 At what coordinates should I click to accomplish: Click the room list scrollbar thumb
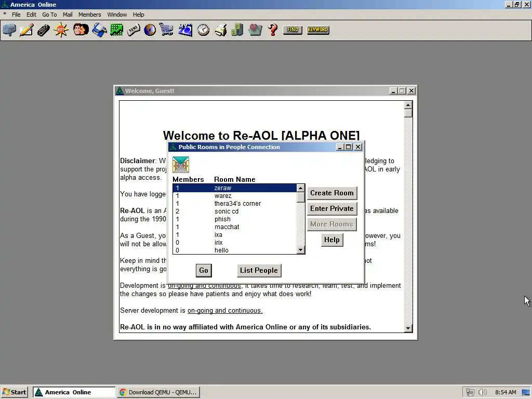tap(301, 197)
